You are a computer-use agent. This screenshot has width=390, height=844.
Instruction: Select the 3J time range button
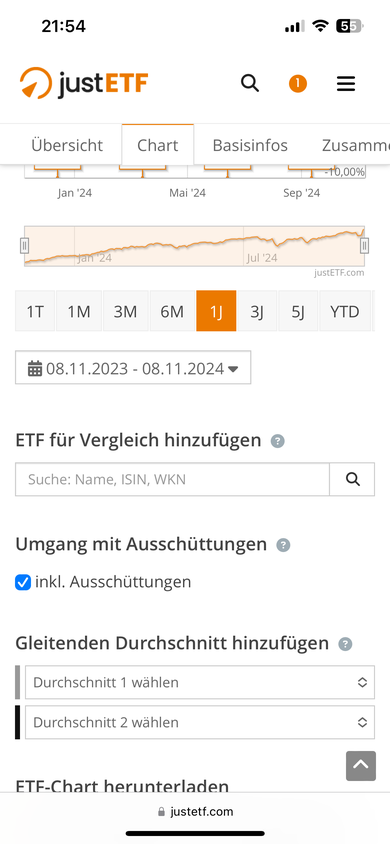[x=257, y=311]
